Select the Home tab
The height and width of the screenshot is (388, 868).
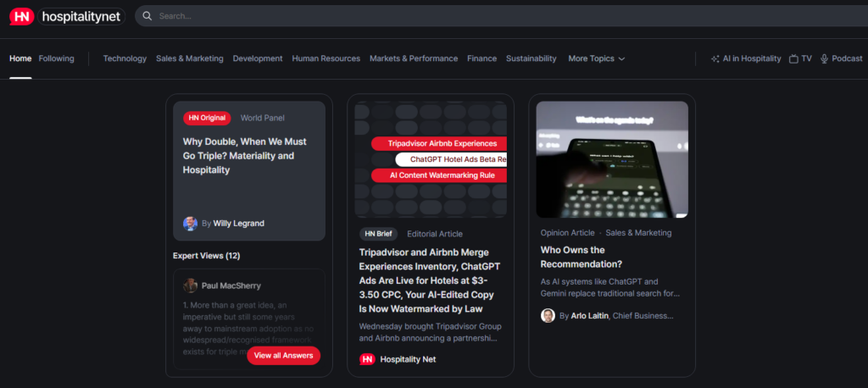point(20,58)
